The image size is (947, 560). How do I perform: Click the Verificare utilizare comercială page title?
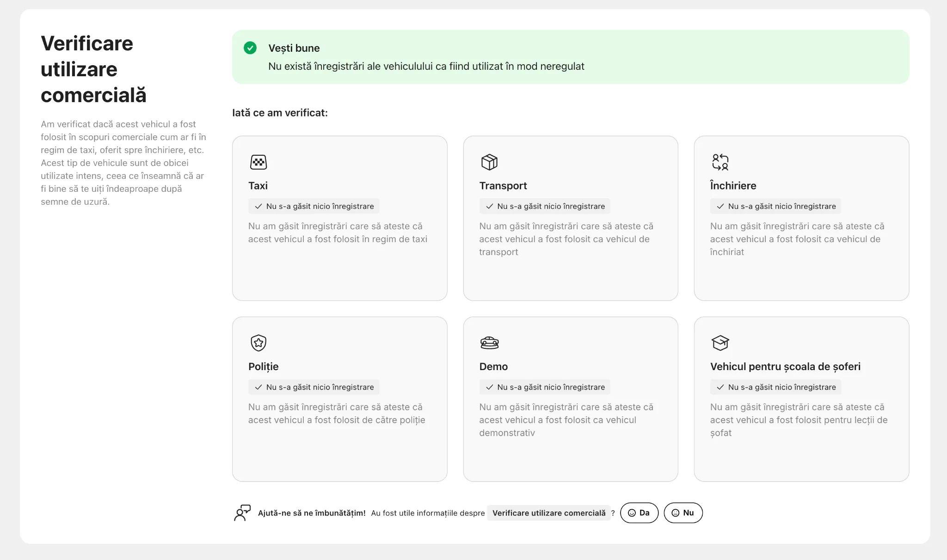pos(93,69)
